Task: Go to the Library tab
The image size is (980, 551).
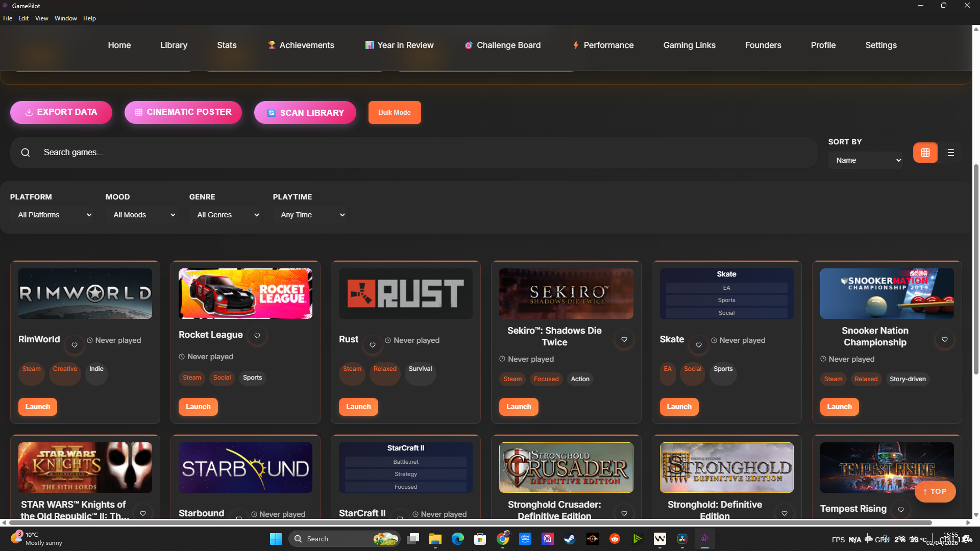Action: [x=174, y=45]
